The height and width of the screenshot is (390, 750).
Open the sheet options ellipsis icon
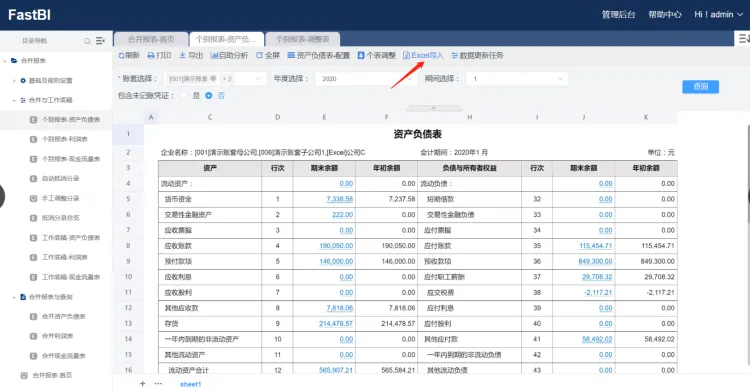tap(158, 383)
